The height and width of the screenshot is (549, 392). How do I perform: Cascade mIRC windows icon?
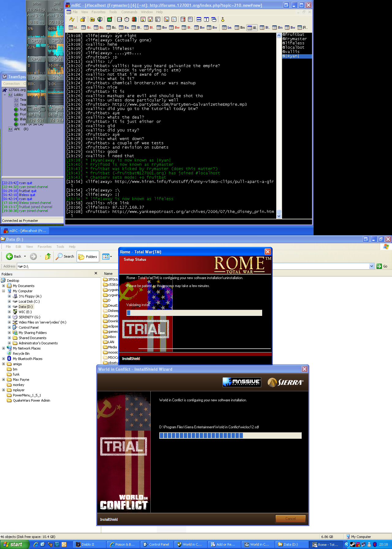[214, 19]
